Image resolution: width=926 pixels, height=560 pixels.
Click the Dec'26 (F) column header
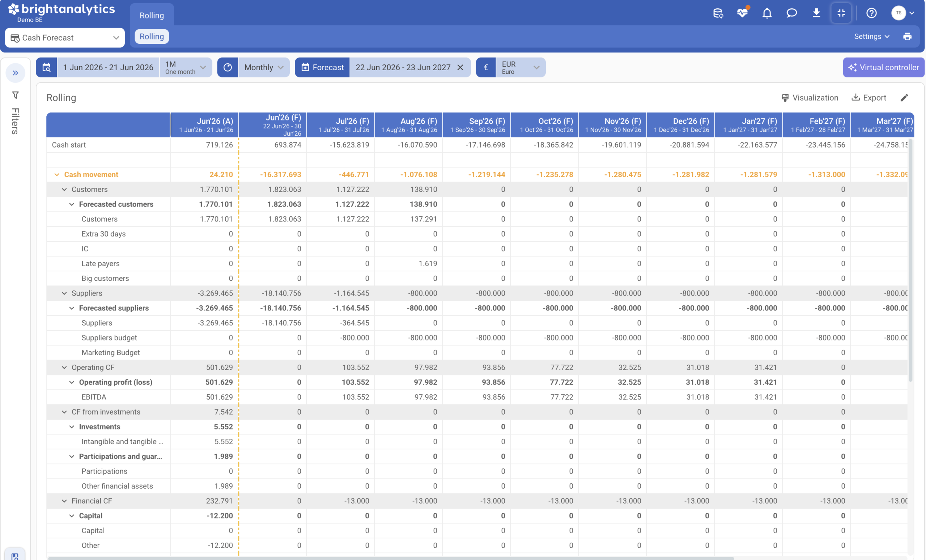click(x=681, y=125)
